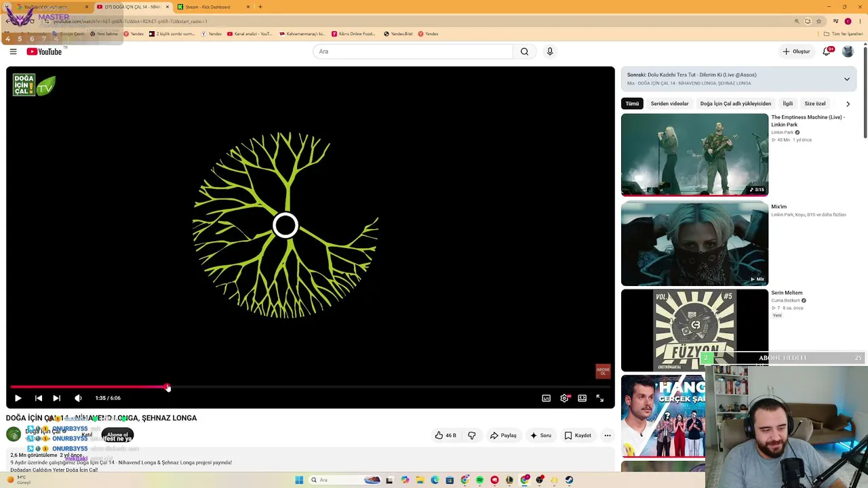Like the video with thumbs up
Image resolution: width=868 pixels, height=488 pixels.
tap(446, 435)
